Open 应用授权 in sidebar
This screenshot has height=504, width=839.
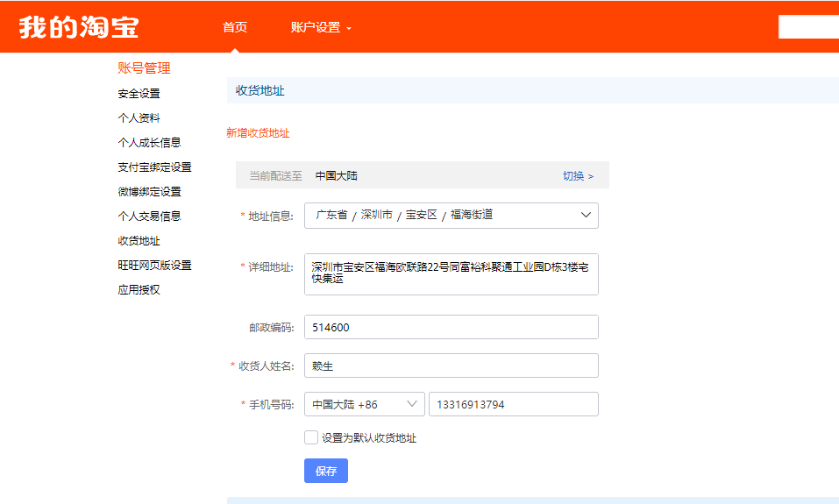coord(139,290)
